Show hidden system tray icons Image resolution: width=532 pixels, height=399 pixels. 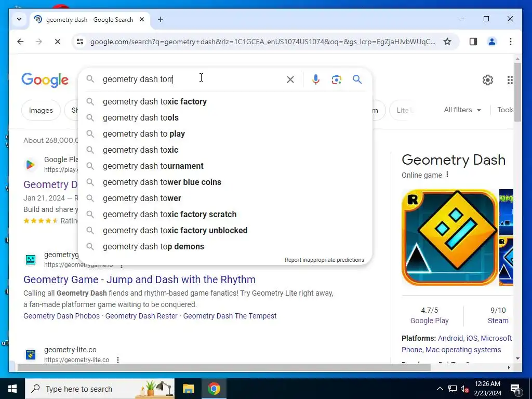440,389
